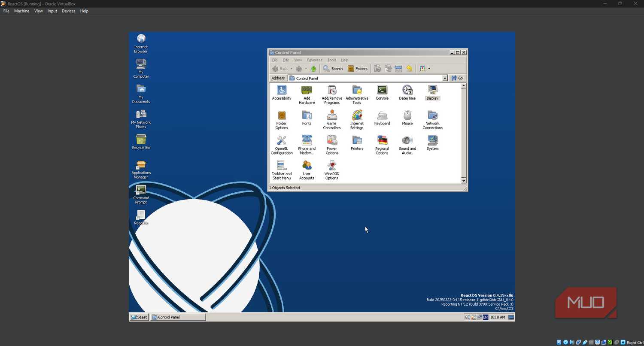The image size is (644, 346).
Task: Open the Accessibility control panel item
Action: click(x=282, y=93)
